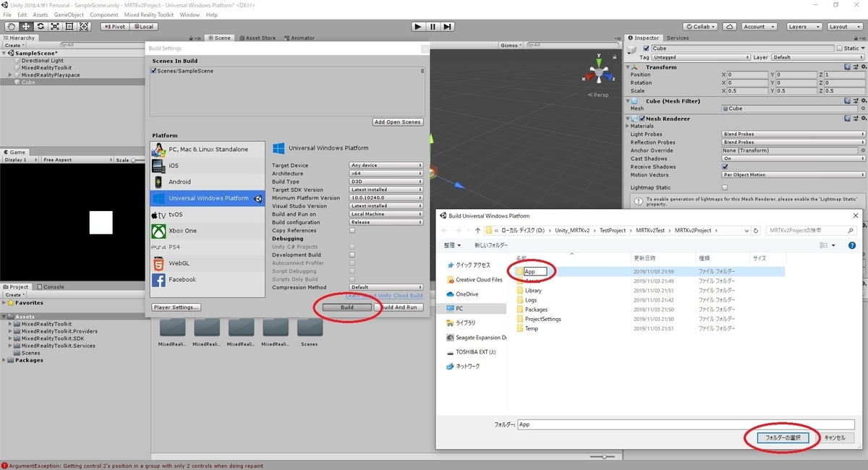Switch to the Asset Store tab
868x470 pixels.
[x=257, y=38]
